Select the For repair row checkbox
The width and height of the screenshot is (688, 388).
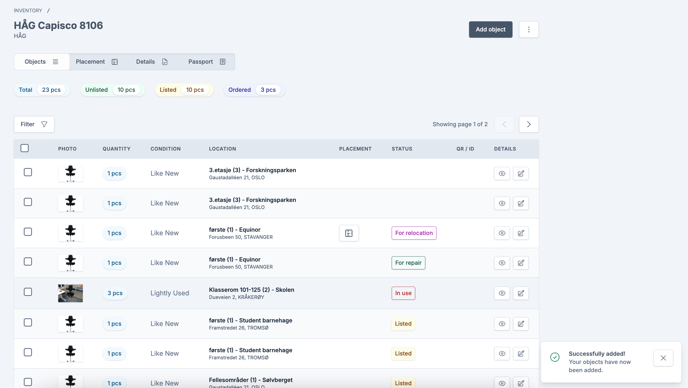(x=28, y=261)
